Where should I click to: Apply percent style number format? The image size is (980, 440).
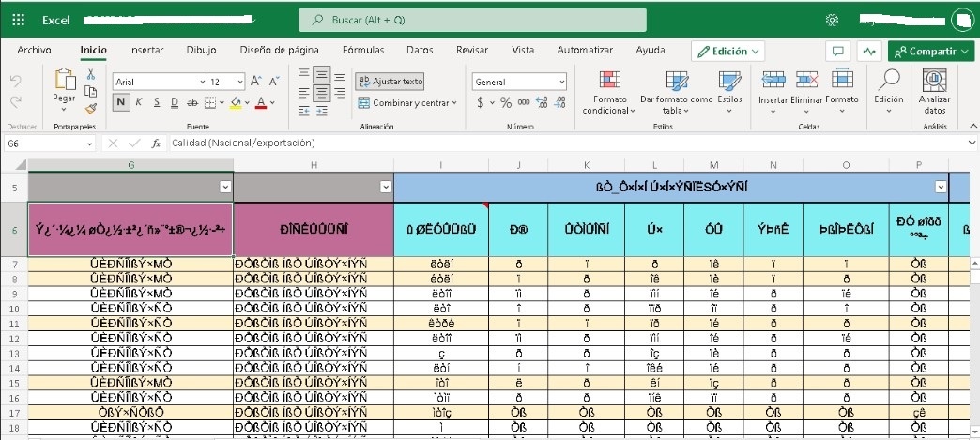[x=506, y=102]
